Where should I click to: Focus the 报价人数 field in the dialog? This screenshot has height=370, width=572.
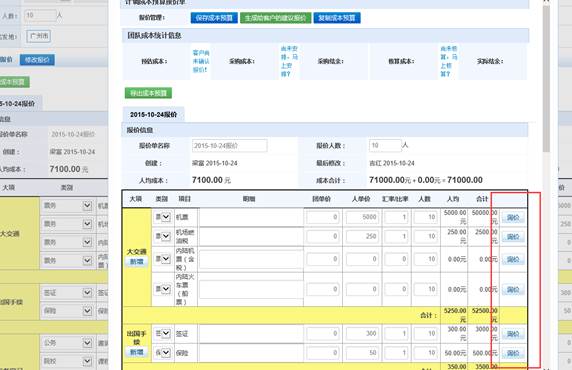tap(385, 146)
